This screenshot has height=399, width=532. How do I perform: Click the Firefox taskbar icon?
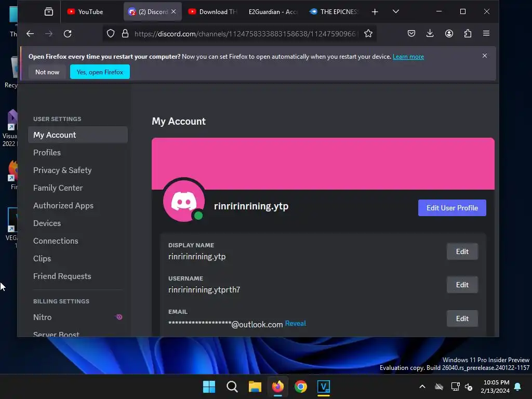[278, 387]
